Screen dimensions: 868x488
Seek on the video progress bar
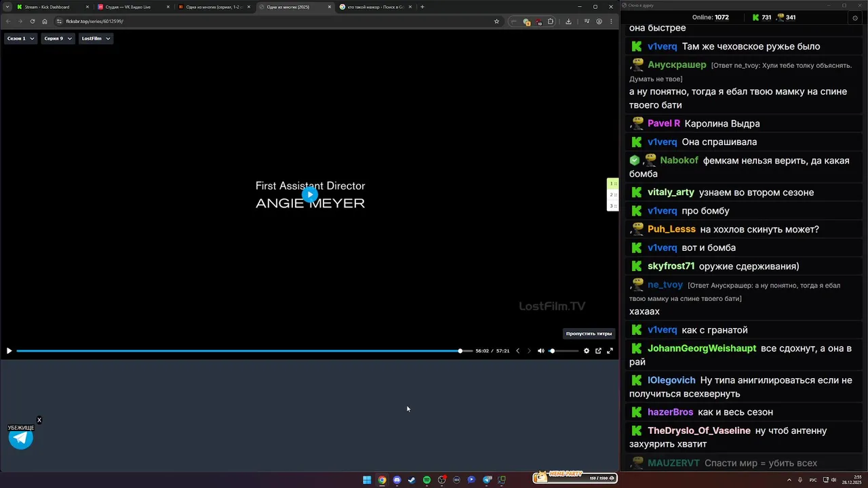244,350
